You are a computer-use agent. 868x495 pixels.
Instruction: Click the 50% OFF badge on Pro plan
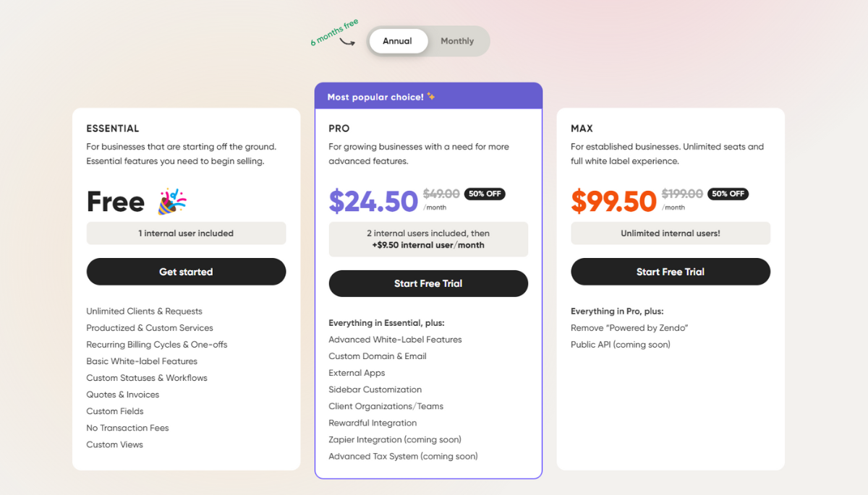point(485,194)
